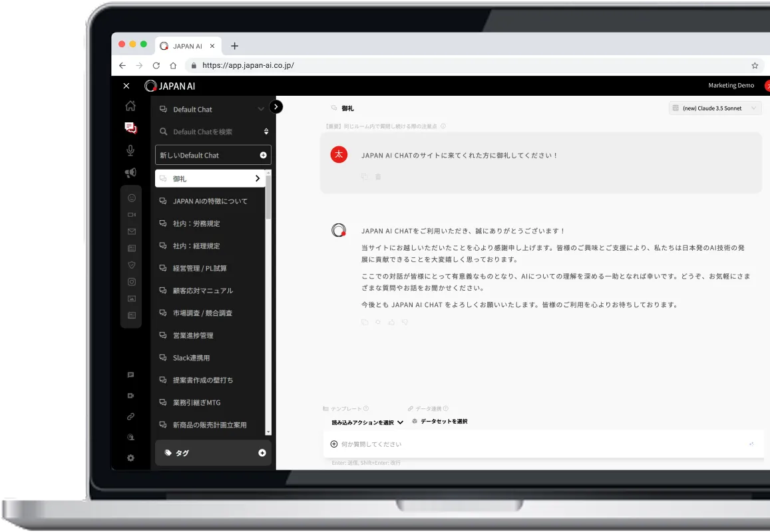Click the JAPAN AI logo in the header
770x532 pixels.
[x=170, y=86]
